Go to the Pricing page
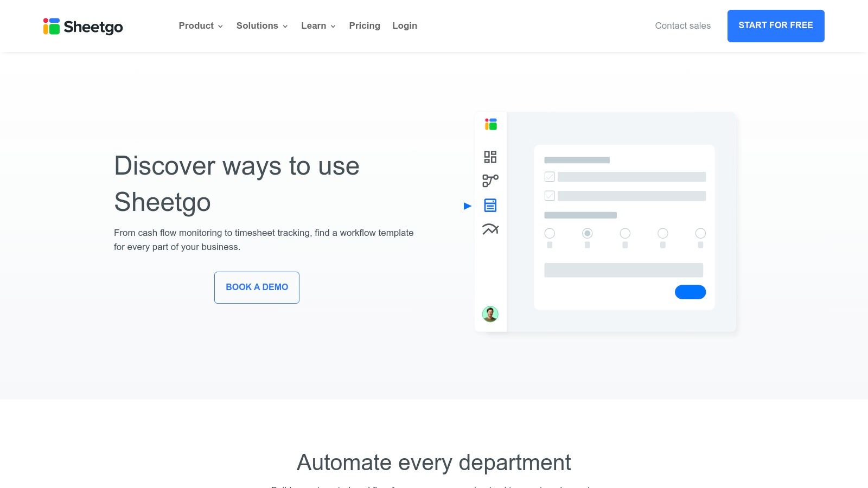This screenshot has height=488, width=868. click(x=365, y=25)
